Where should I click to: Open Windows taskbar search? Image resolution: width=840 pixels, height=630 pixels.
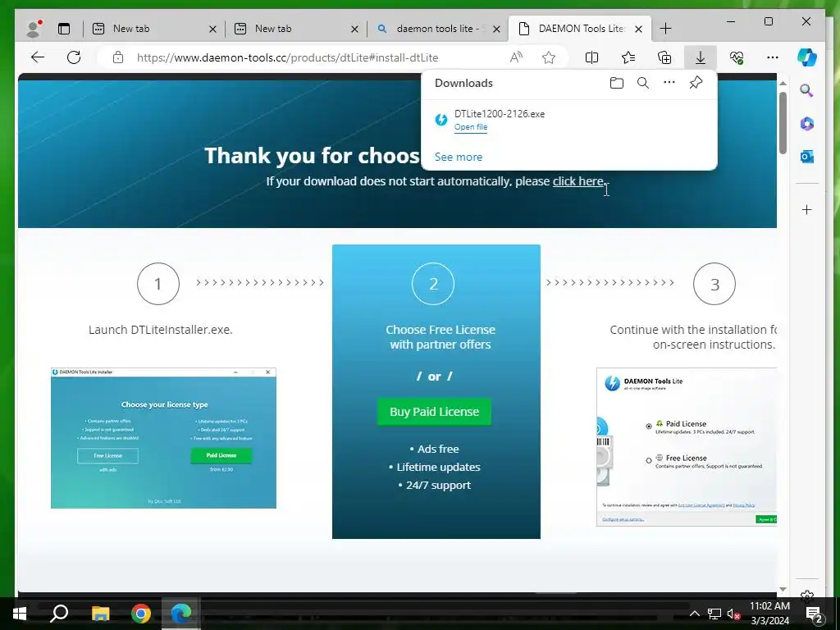click(59, 614)
